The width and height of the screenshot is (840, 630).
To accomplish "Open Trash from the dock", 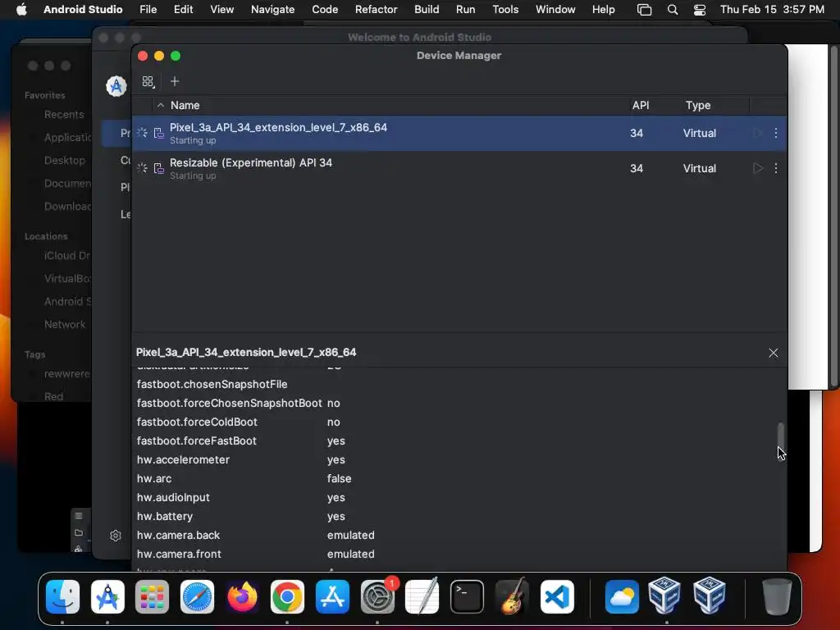I will pos(777,597).
